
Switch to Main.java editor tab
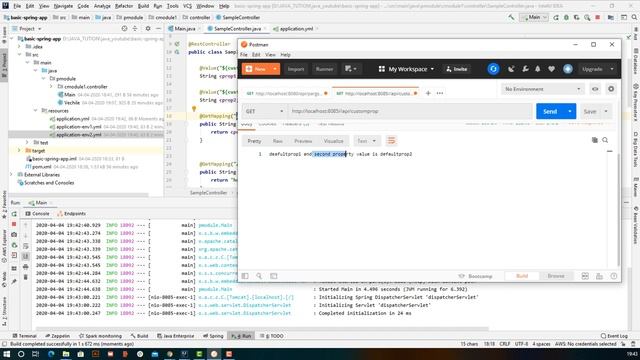pos(184,29)
